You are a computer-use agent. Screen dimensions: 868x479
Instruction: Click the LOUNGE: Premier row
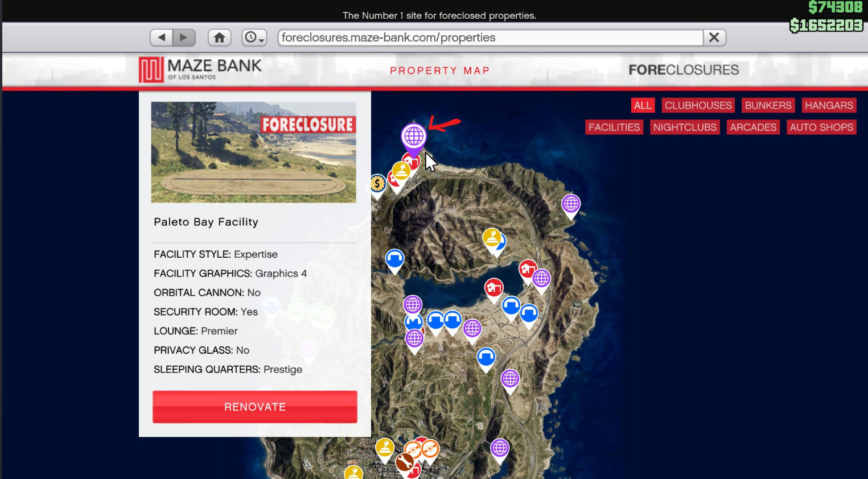(x=196, y=331)
